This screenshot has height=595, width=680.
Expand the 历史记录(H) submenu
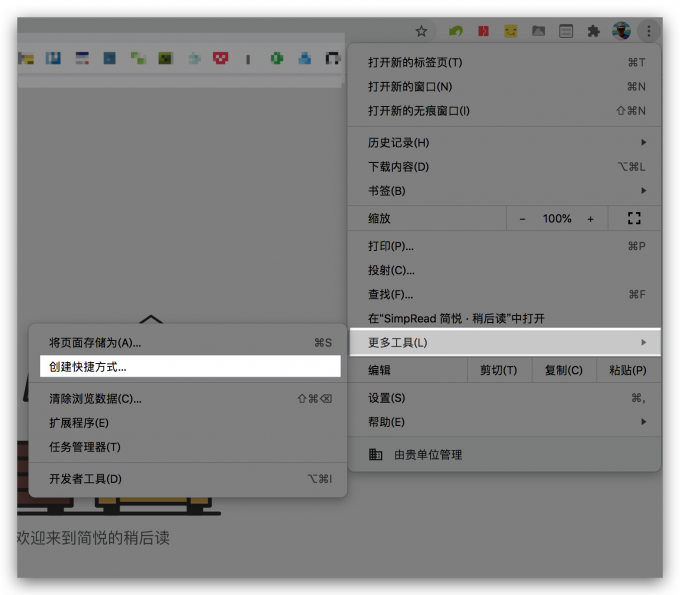pos(505,142)
